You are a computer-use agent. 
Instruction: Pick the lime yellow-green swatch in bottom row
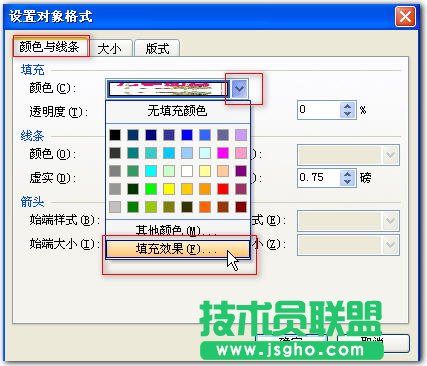[151, 207]
